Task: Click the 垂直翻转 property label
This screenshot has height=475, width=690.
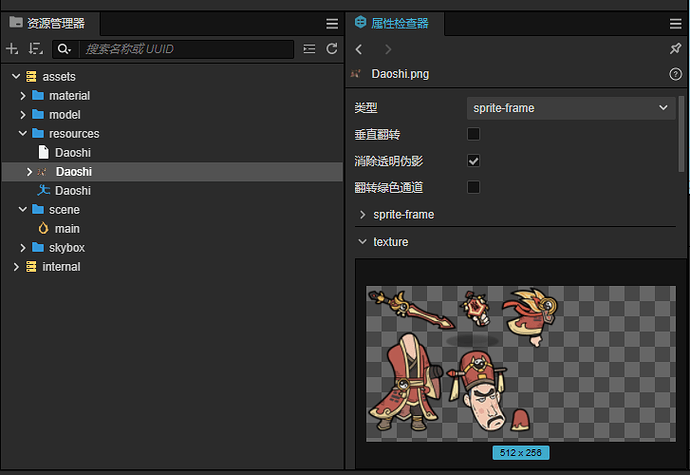Action: click(x=377, y=135)
